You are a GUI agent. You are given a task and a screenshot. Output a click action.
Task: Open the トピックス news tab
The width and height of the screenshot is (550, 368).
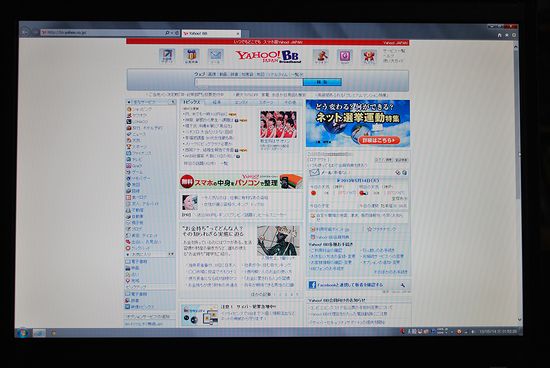click(192, 102)
